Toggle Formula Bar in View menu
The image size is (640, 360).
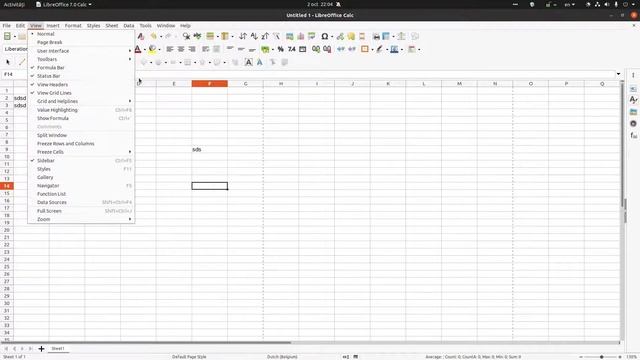point(81,68)
